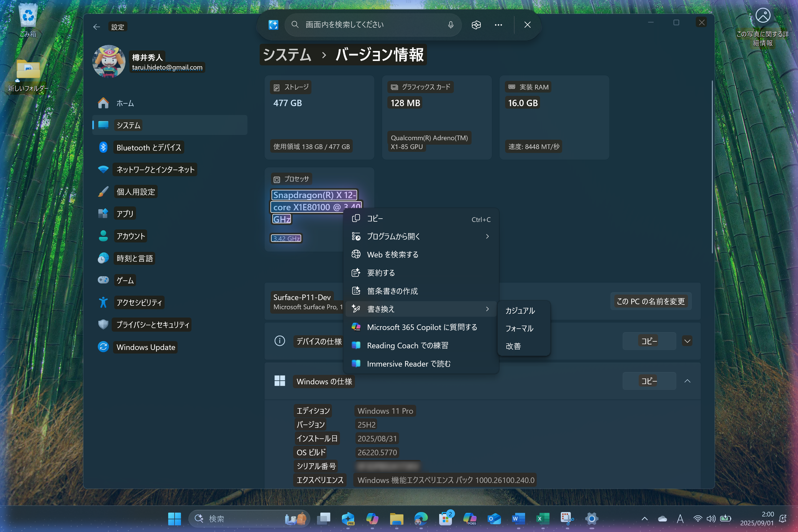Image resolution: width=798 pixels, height=532 pixels.
Task: Open Windows Update from the sidebar
Action: tap(145, 347)
